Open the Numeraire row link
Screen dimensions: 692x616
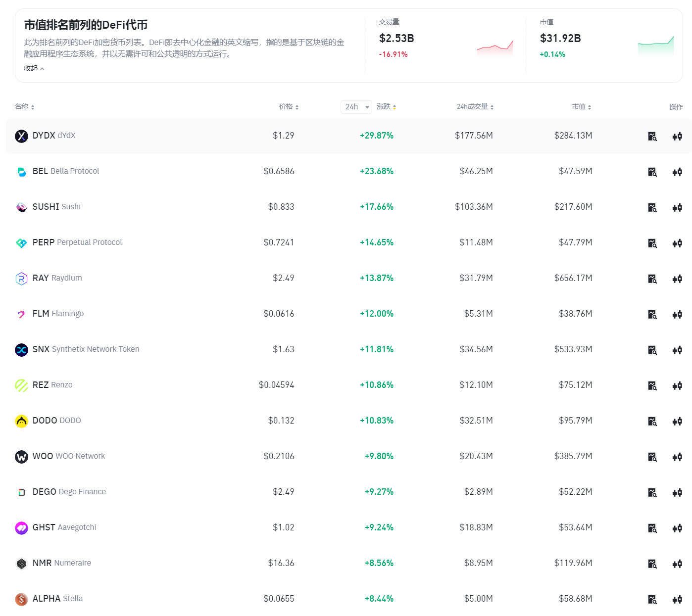click(x=62, y=563)
